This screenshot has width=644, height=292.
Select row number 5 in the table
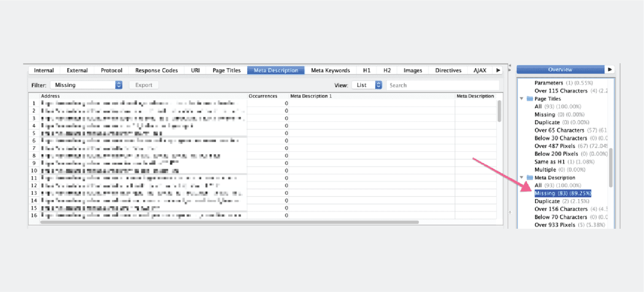point(34,133)
